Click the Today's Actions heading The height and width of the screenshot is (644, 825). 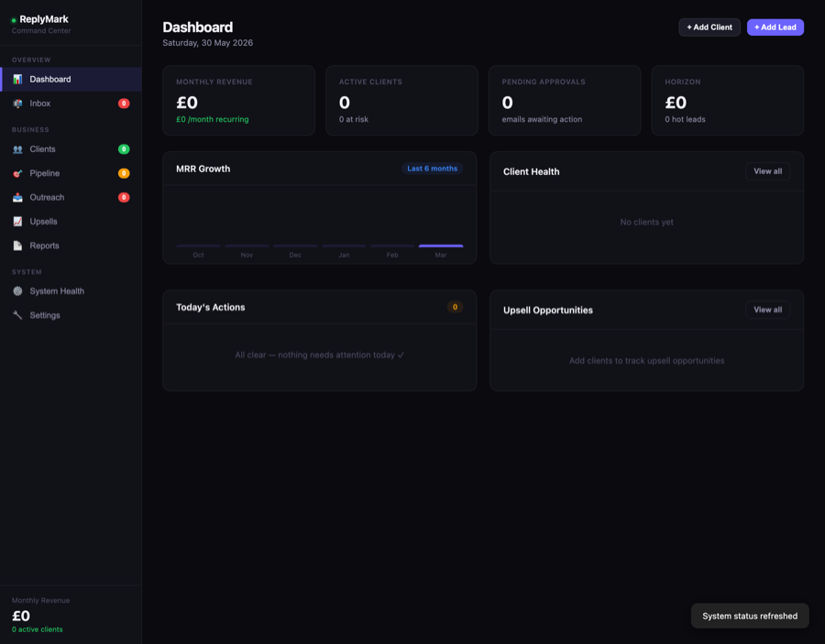[x=211, y=307]
